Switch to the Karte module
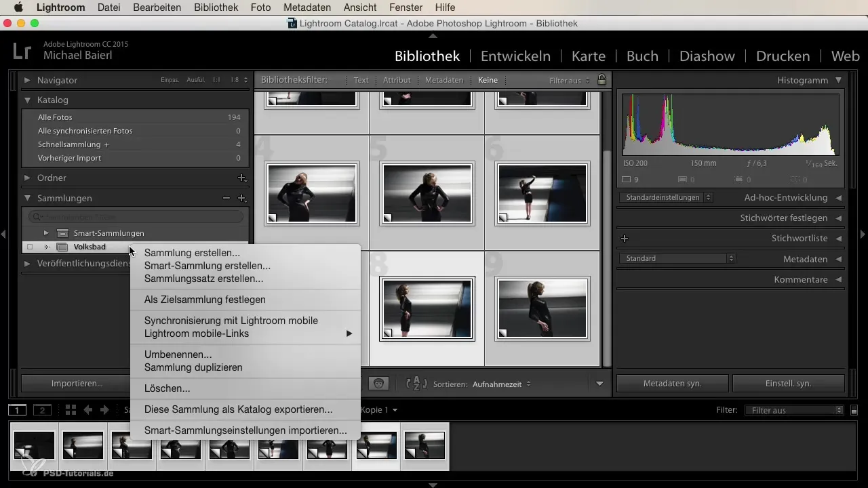Viewport: 868px width, 488px height. click(x=589, y=56)
